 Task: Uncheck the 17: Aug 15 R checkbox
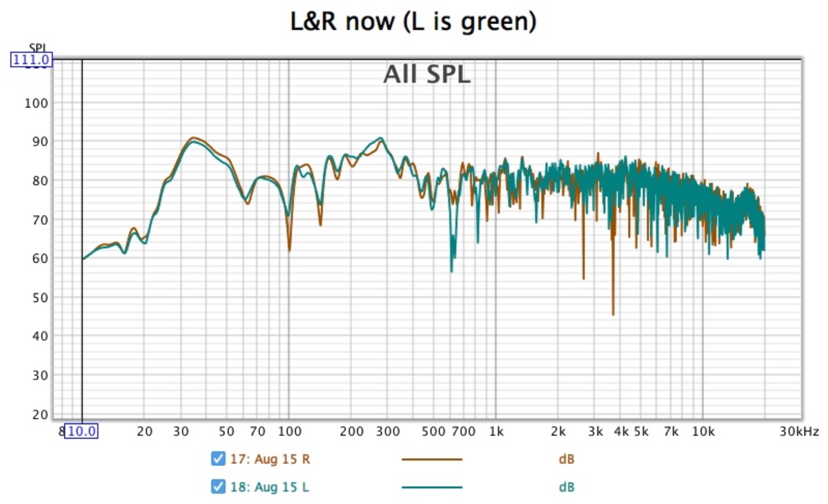pos(218,458)
